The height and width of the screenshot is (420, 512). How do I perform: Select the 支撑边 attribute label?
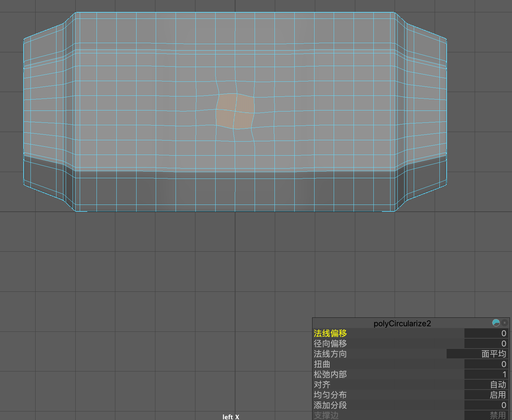pos(326,415)
